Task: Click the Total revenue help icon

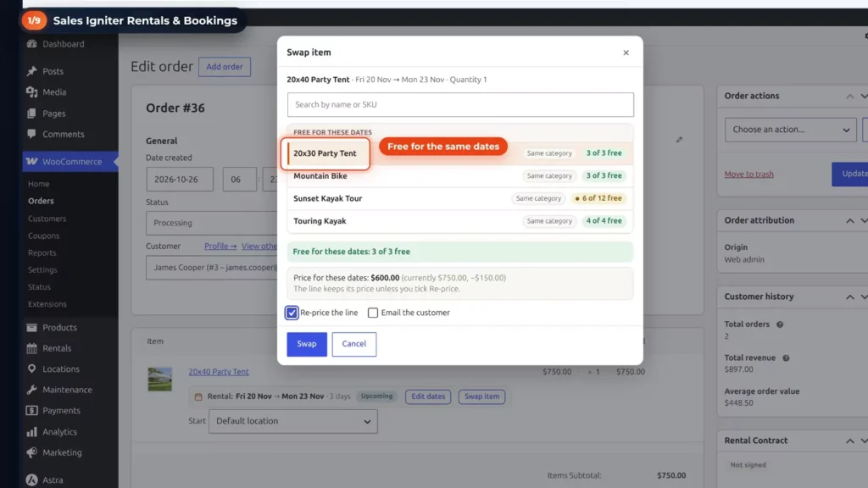Action: coord(786,358)
